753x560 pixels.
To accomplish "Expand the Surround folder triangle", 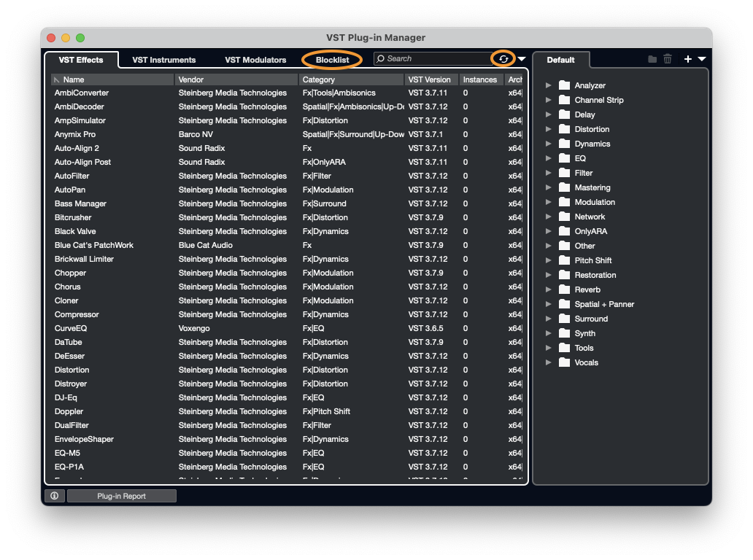I will pyautogui.click(x=548, y=319).
